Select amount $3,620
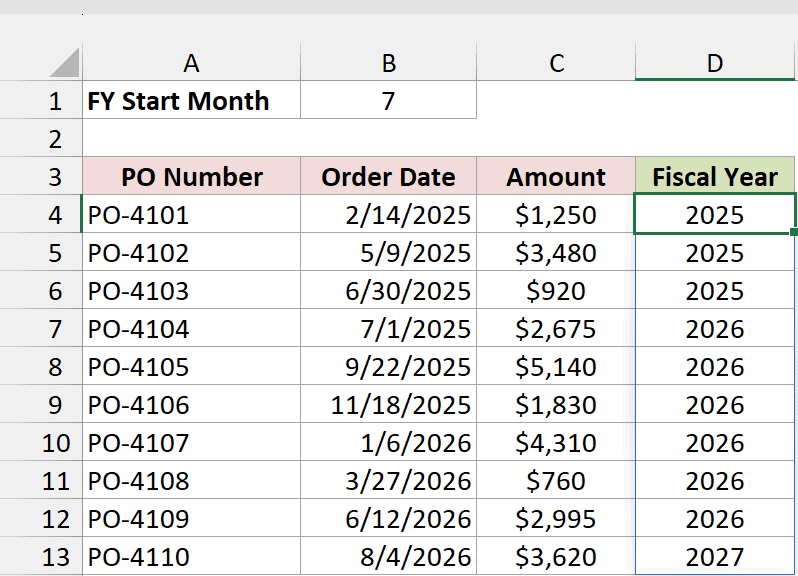 [556, 556]
